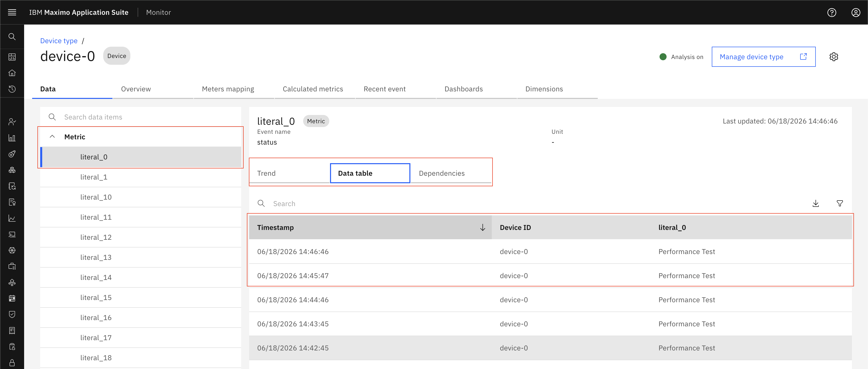Image resolution: width=868 pixels, height=369 pixels.
Task: Select literal_12 in the metric list
Action: tap(140, 237)
